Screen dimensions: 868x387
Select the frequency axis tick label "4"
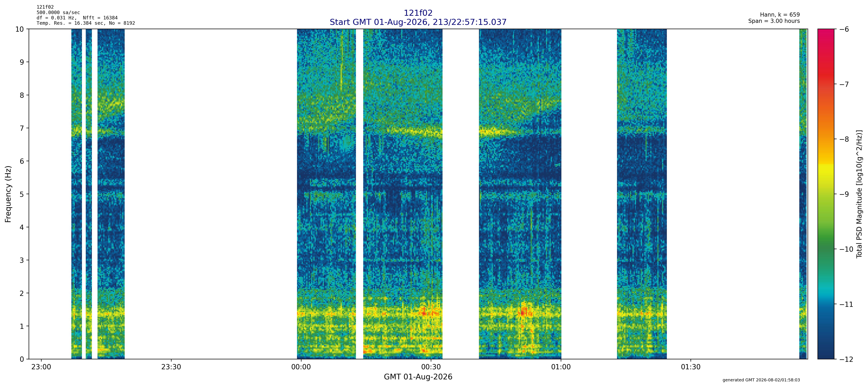[22, 227]
